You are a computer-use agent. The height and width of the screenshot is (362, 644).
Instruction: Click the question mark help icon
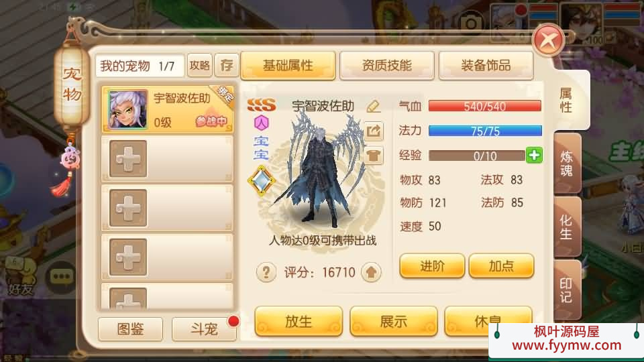(266, 272)
